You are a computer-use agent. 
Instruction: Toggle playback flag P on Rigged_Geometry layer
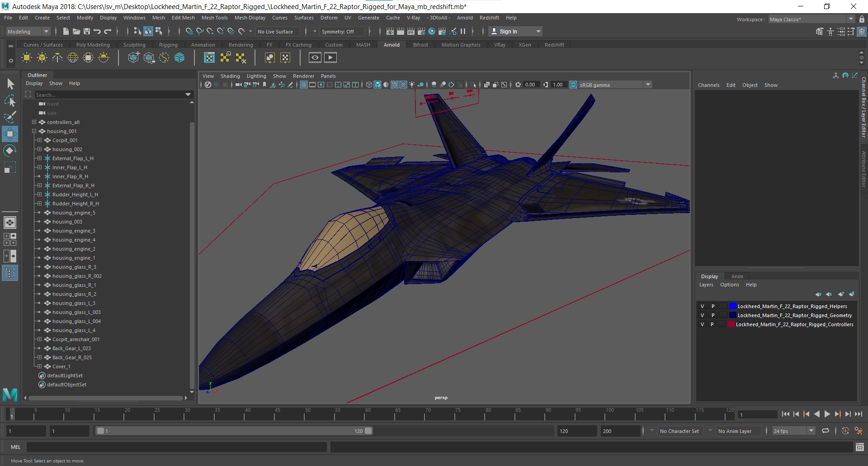click(713, 315)
